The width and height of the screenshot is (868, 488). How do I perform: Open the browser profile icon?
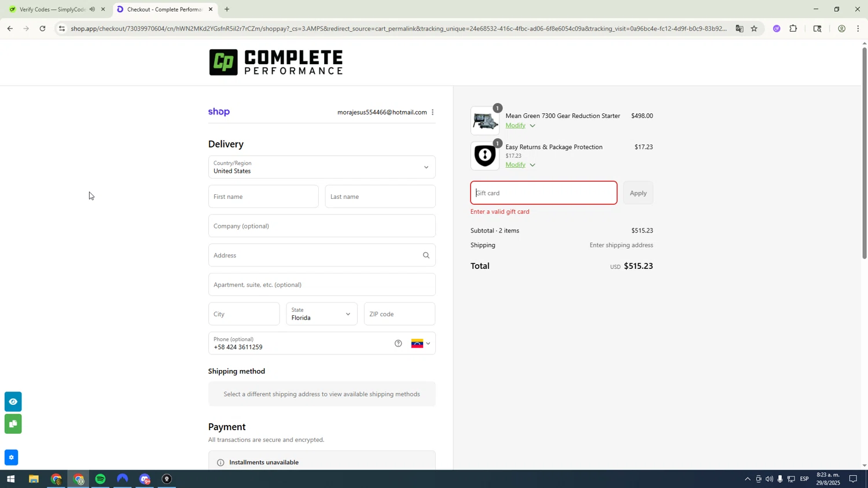tap(841, 28)
